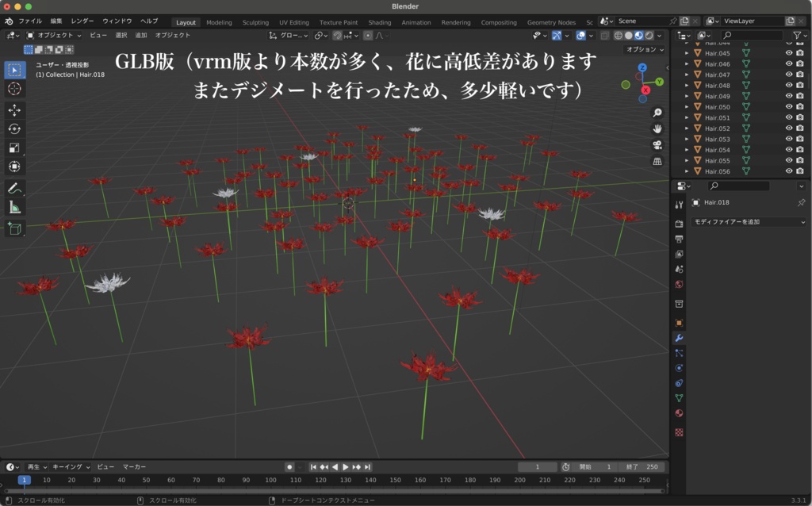Open the Material properties tab

tap(679, 412)
